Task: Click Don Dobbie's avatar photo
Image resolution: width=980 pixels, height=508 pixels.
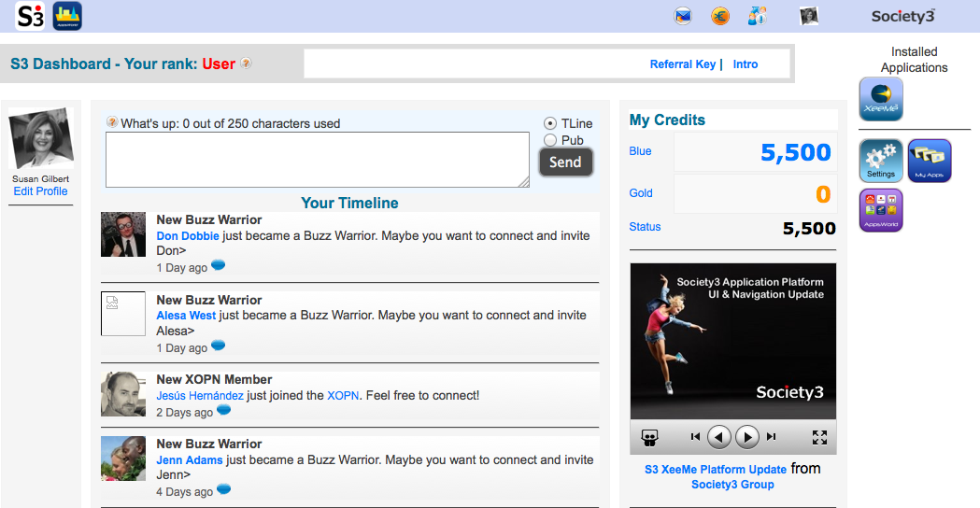Action: click(x=123, y=234)
